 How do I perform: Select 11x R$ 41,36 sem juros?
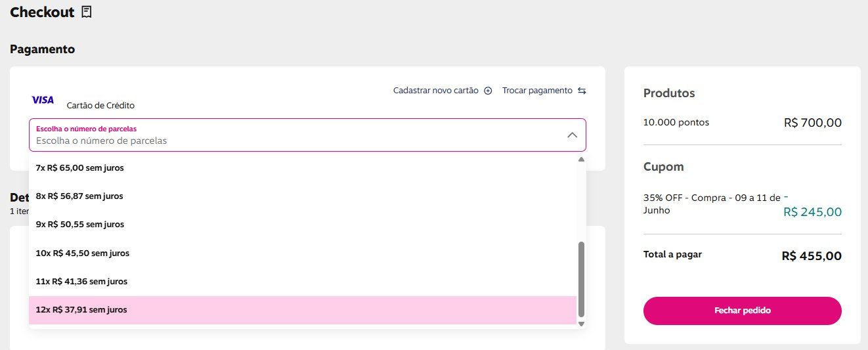(82, 282)
